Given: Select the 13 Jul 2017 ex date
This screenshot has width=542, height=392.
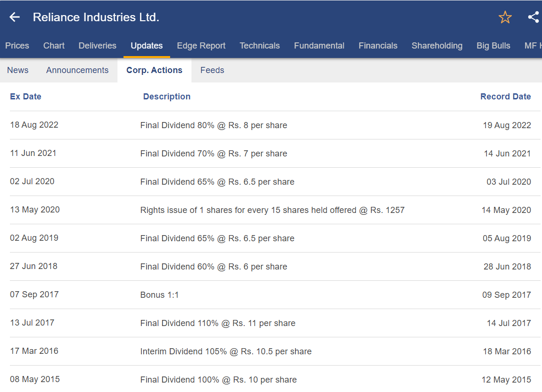Looking at the screenshot, I should pos(32,323).
